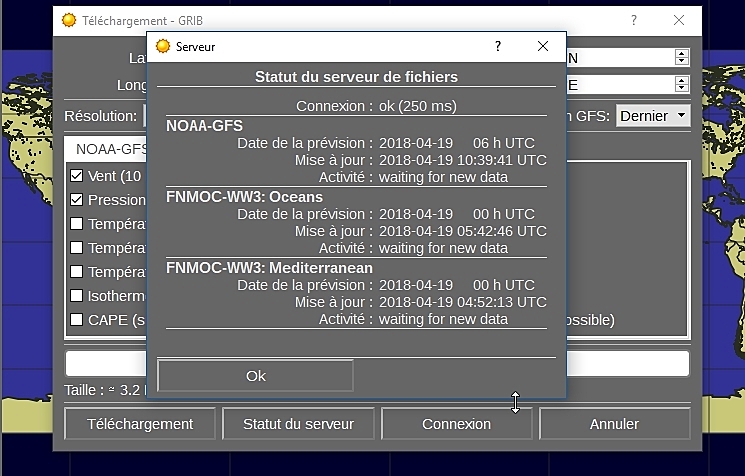Click the help question mark in Serveur dialog
745x476 pixels.
click(497, 46)
